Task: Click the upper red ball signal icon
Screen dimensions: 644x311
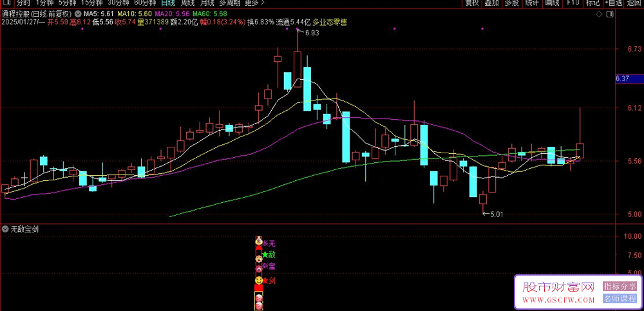Action: point(259,297)
